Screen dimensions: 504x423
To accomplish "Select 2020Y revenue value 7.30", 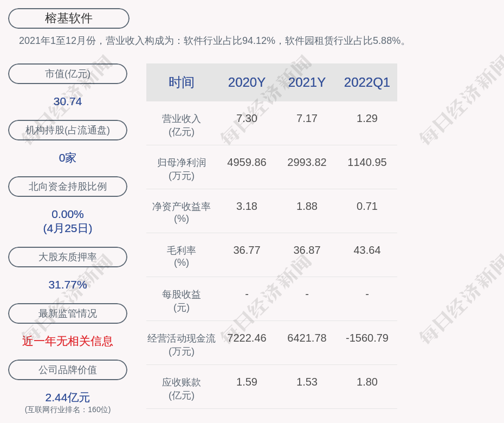I will [247, 118].
